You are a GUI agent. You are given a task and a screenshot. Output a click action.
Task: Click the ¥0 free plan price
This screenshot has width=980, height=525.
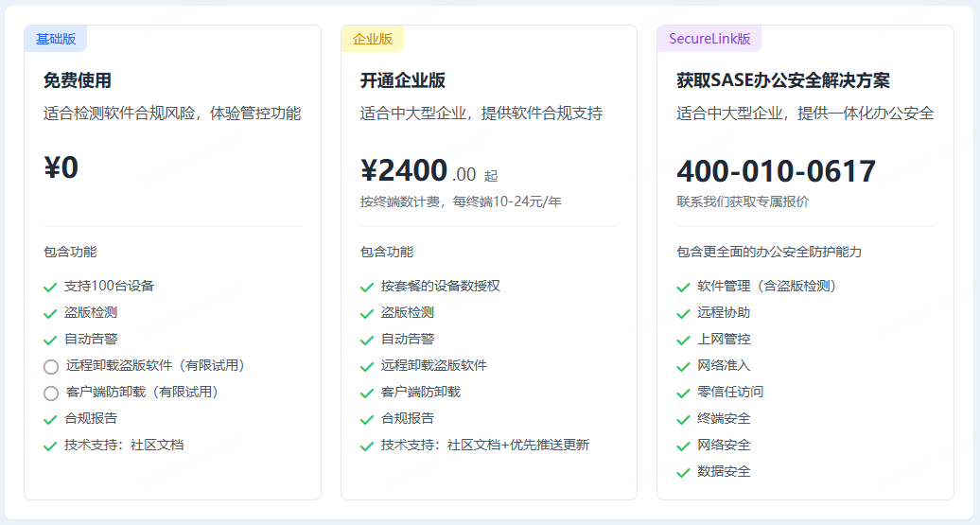[x=61, y=167]
